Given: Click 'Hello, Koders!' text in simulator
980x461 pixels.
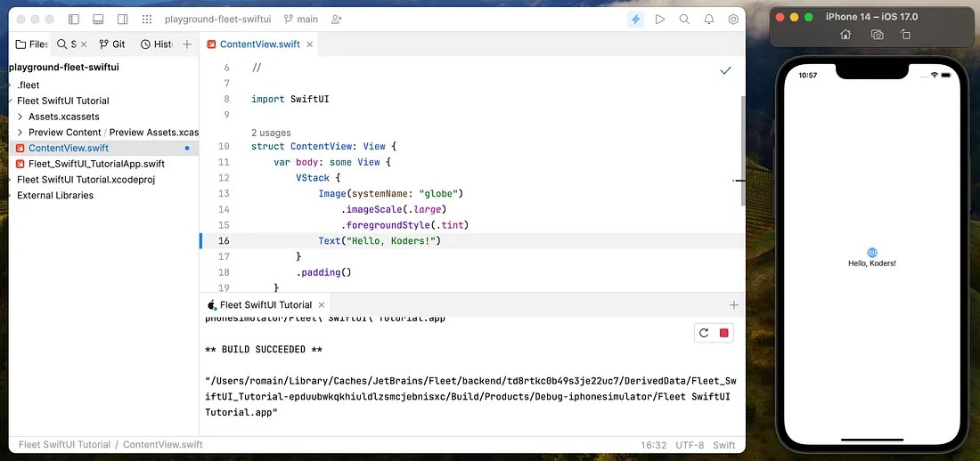Looking at the screenshot, I should pos(872,263).
